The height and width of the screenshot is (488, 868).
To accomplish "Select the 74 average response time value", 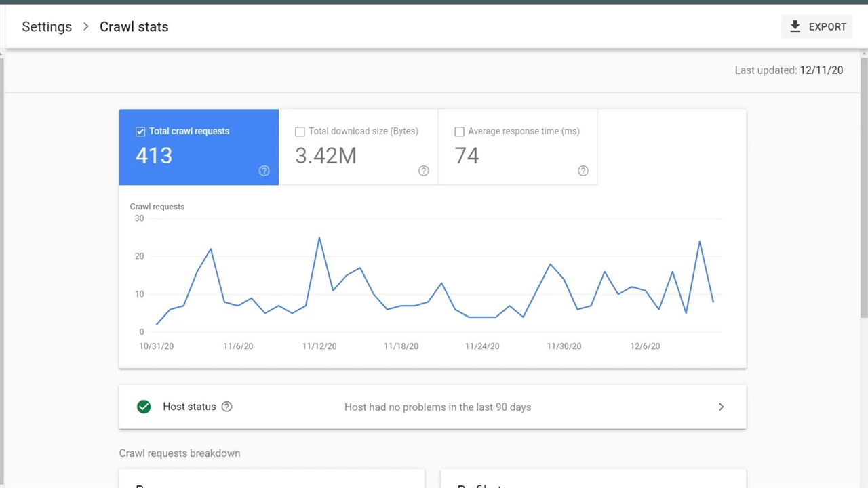I will click(x=467, y=156).
